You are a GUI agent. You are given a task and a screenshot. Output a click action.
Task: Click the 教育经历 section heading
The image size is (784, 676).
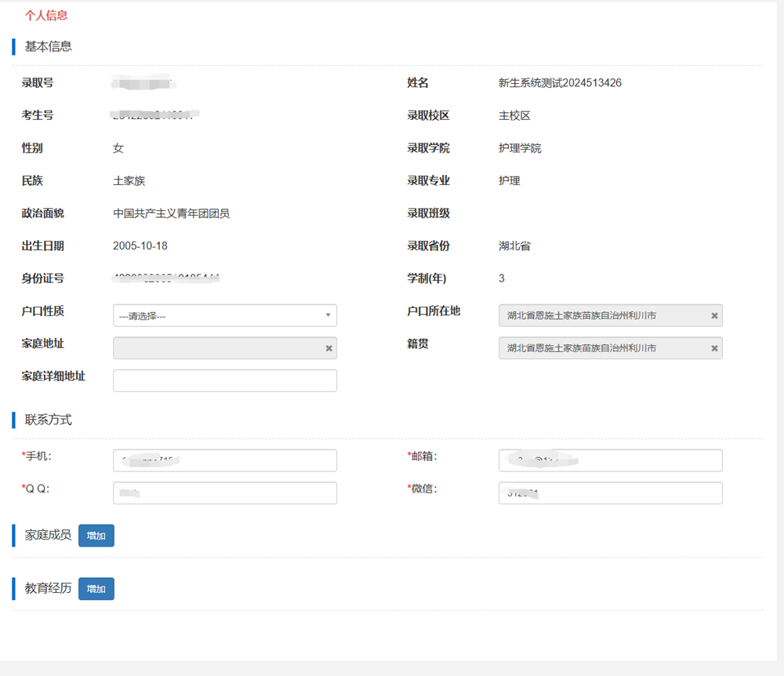pyautogui.click(x=49, y=588)
